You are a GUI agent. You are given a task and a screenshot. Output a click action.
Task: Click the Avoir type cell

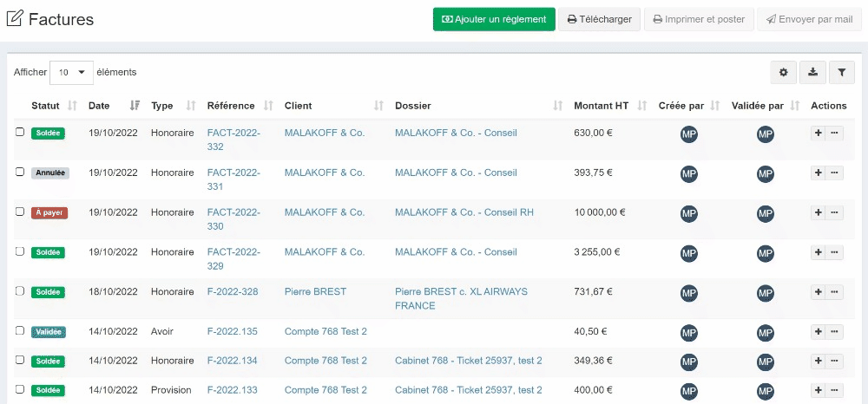coord(162,331)
